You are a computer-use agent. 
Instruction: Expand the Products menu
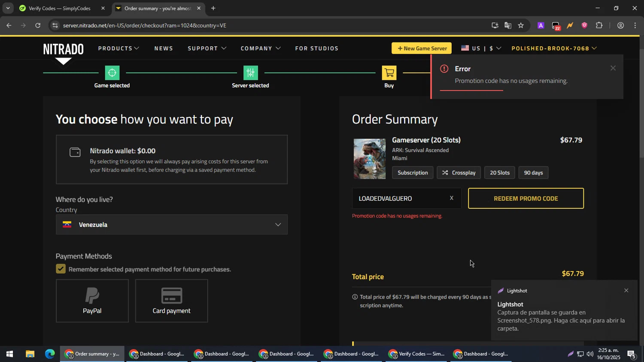pyautogui.click(x=118, y=48)
